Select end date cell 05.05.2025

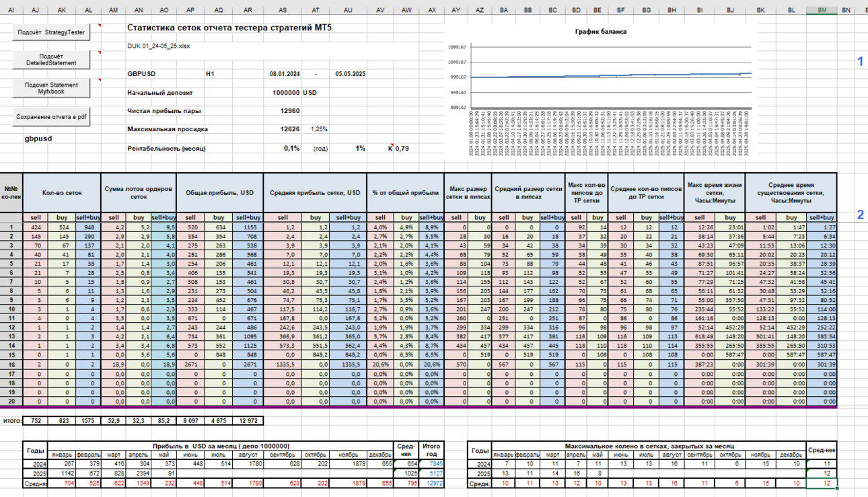click(351, 73)
